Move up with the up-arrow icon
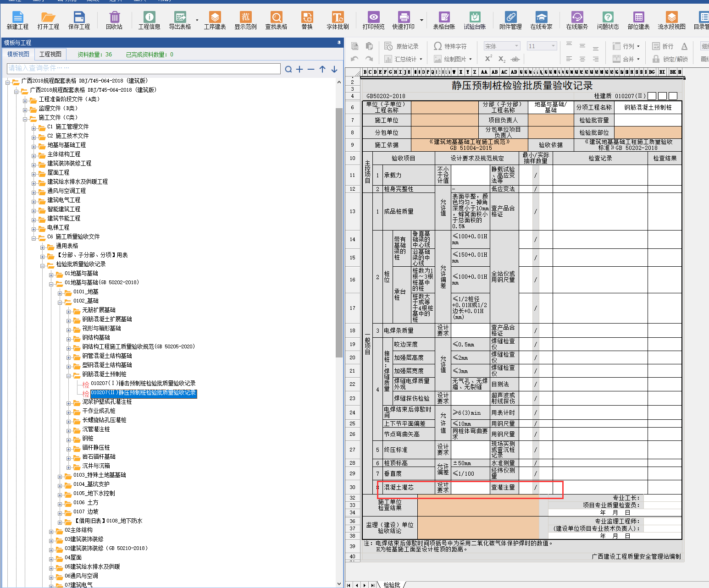This screenshot has width=709, height=588. (322, 69)
